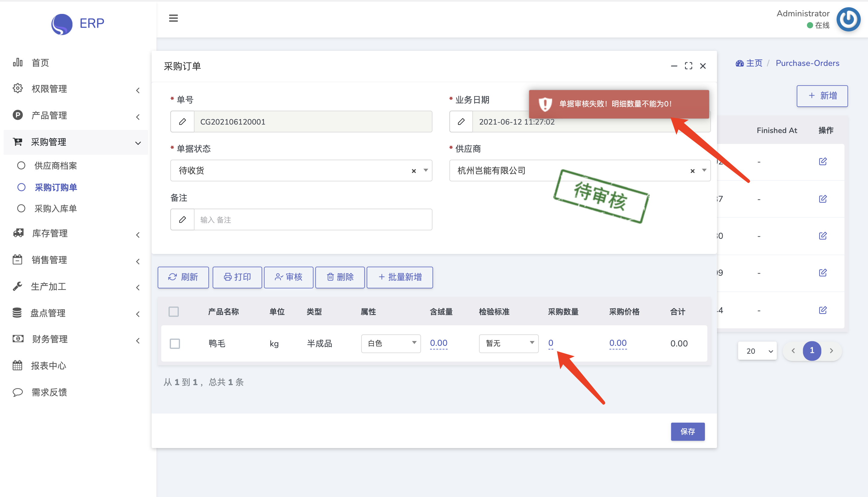Click the 删除 button
The height and width of the screenshot is (497, 868).
[340, 277]
